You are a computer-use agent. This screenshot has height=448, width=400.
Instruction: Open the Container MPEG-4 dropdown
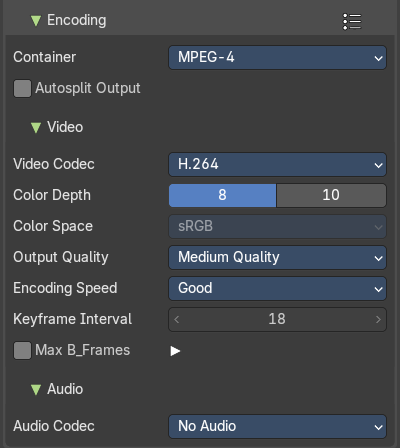click(x=277, y=57)
